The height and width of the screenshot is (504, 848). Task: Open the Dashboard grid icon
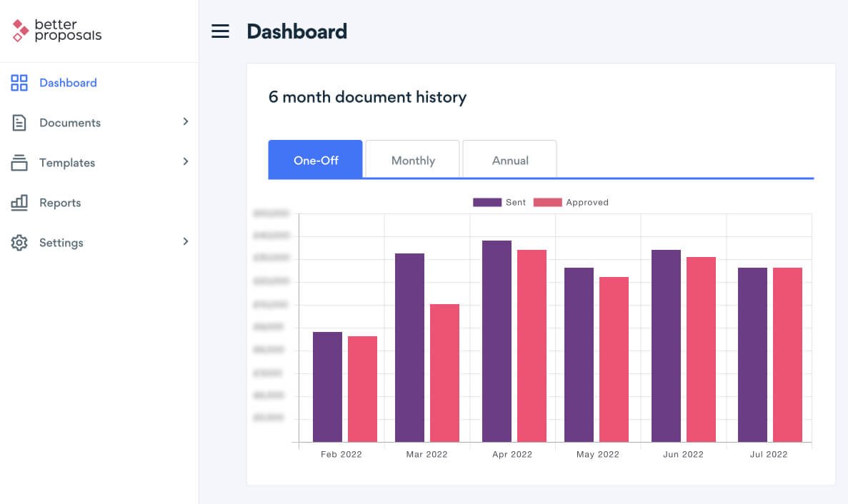click(x=19, y=83)
